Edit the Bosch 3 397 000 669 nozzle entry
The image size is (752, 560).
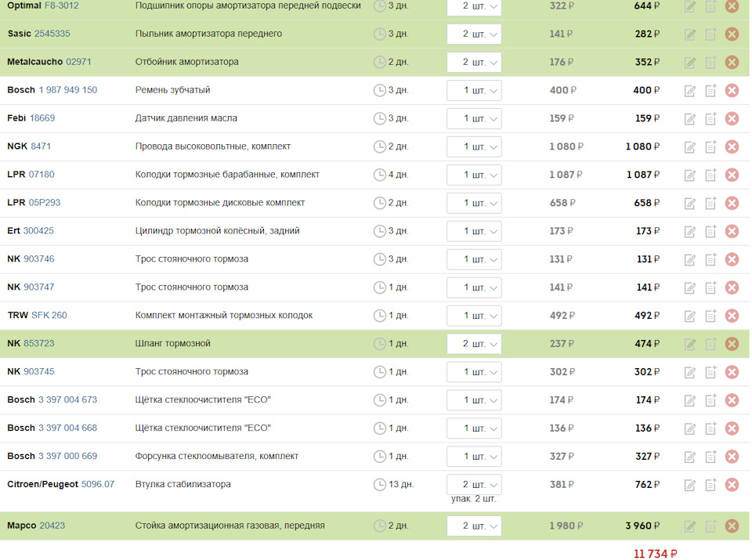[689, 457]
